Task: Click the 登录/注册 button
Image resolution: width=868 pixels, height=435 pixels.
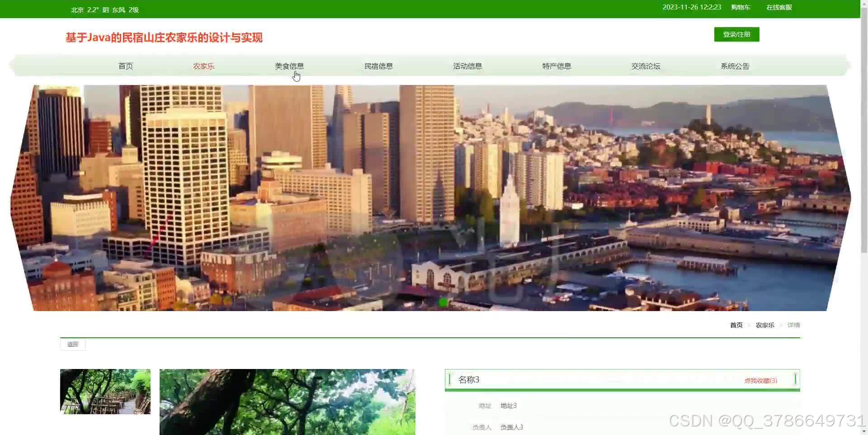Action: [x=736, y=34]
